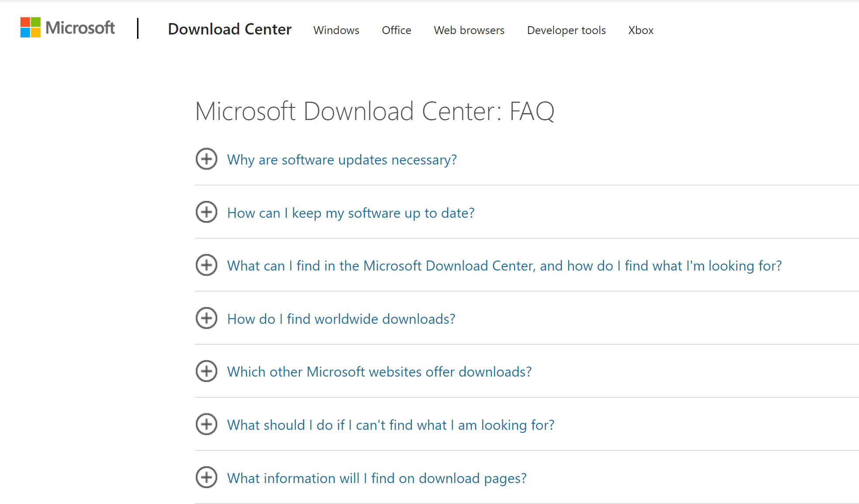859x504 pixels.
Task: Click the Microsoft logo
Action: pyautogui.click(x=68, y=27)
